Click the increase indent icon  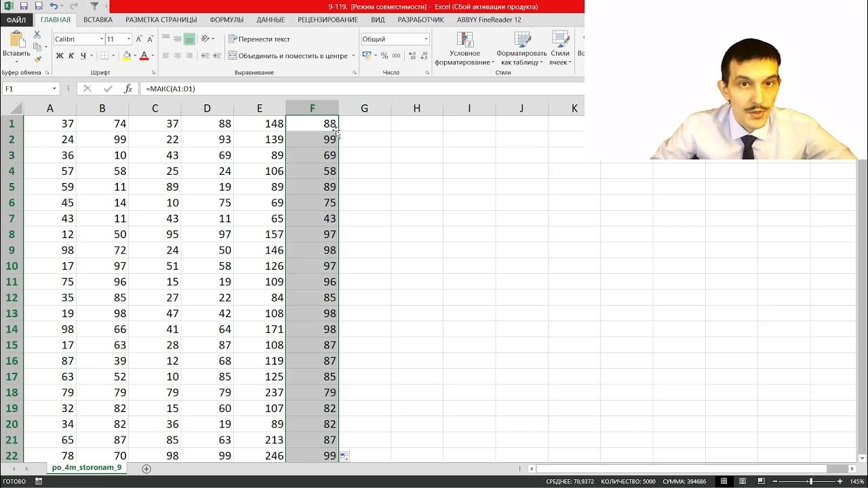(217, 56)
